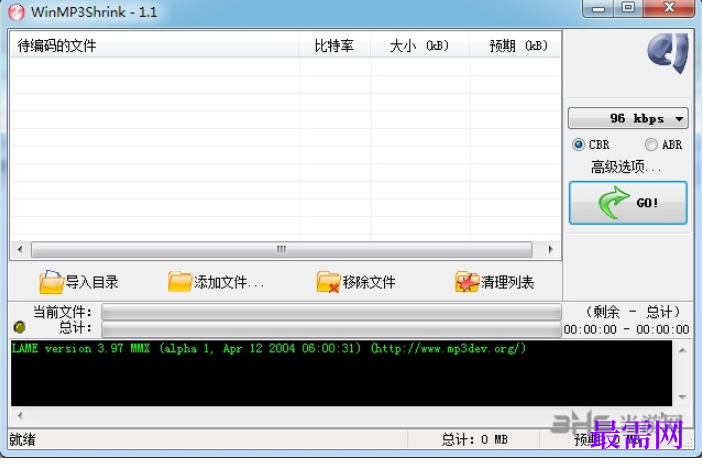Click the (剩余 - 总计) label
Image resolution: width=702 pixels, height=466 pixels.
pos(633,312)
